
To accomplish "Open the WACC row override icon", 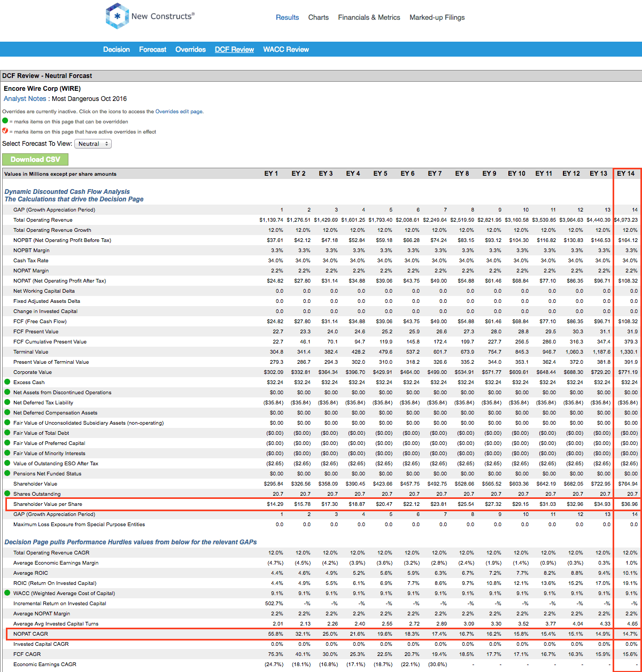I will pos(7,593).
